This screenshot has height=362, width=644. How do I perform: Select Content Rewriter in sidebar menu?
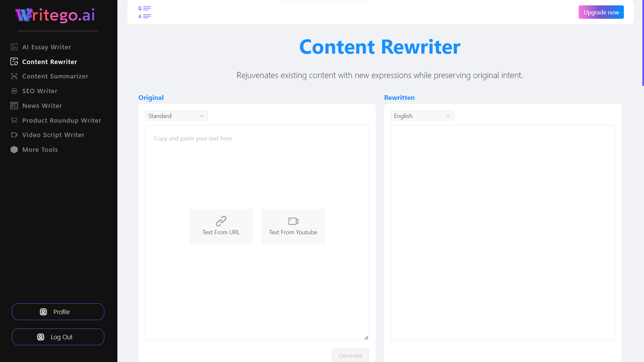[x=49, y=62]
